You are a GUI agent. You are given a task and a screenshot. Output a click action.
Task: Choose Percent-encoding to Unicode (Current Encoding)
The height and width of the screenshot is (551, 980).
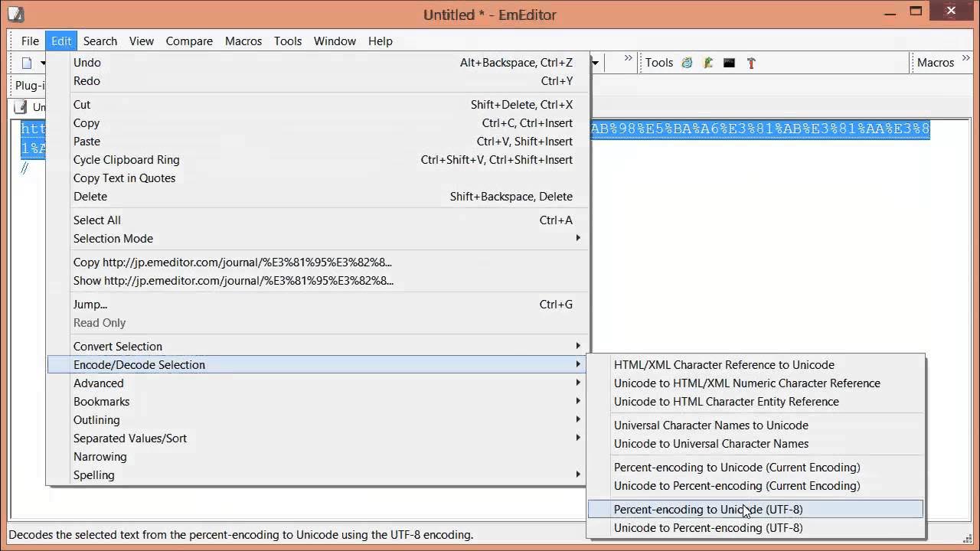(756, 468)
